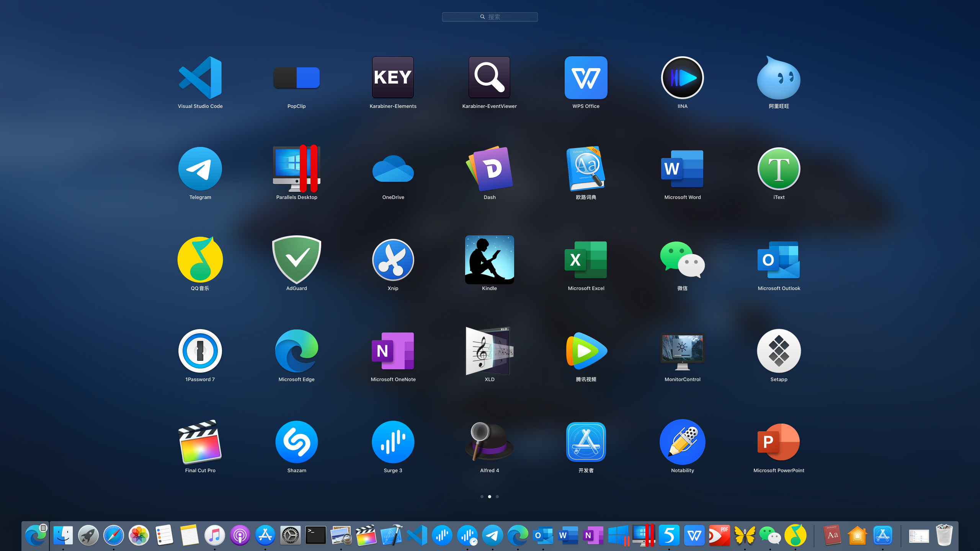Open Terminal from the Dock
This screenshot has height=551, width=980.
[x=316, y=535]
